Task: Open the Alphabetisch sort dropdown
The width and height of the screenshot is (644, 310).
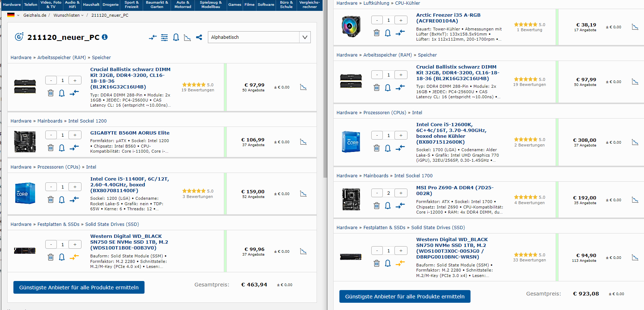Action: point(259,37)
